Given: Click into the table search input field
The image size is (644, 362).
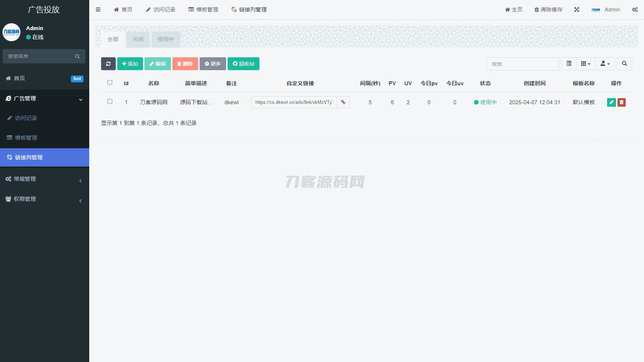Looking at the screenshot, I should 523,64.
